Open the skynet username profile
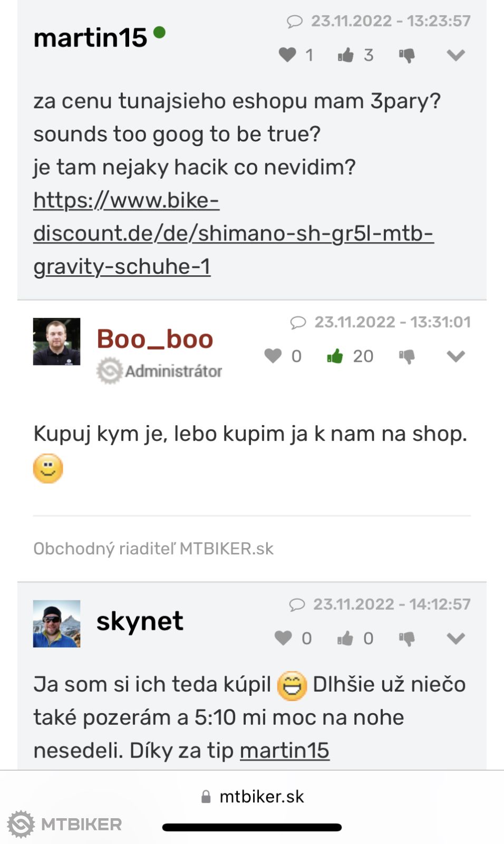The width and height of the screenshot is (504, 844). click(140, 621)
